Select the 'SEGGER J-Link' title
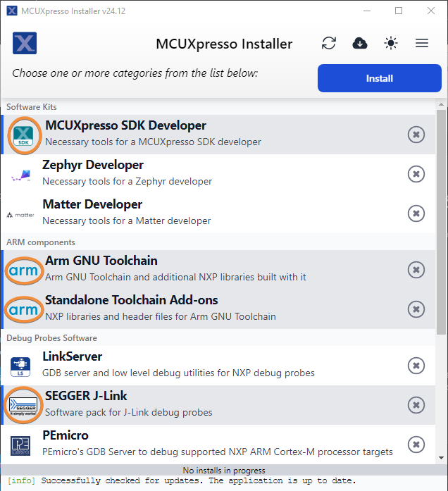 [86, 396]
